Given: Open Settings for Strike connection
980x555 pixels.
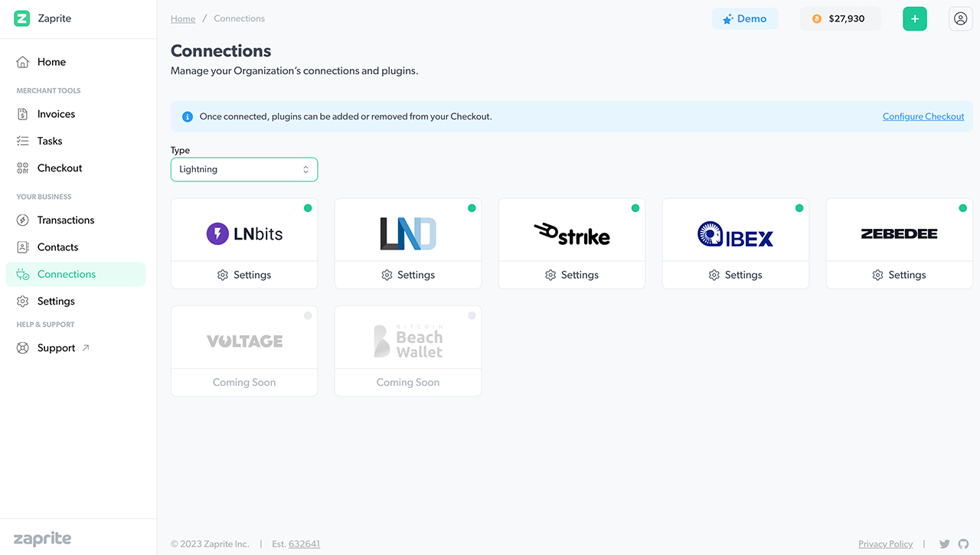Looking at the screenshot, I should coord(572,275).
